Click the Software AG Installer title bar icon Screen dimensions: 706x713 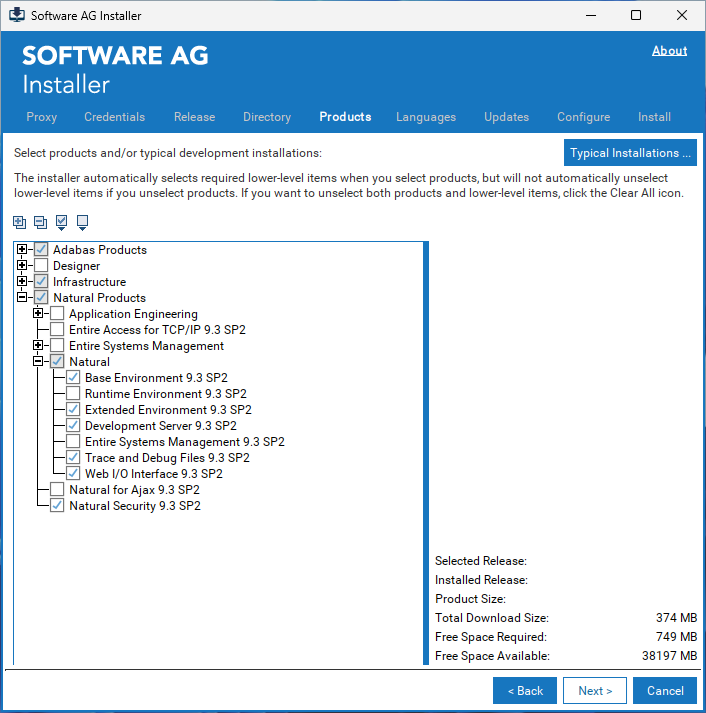[x=16, y=16]
